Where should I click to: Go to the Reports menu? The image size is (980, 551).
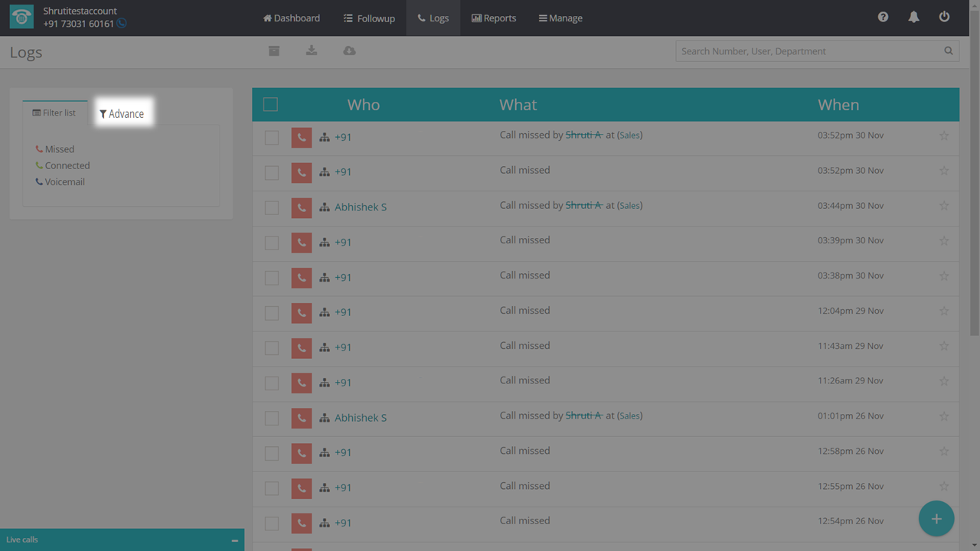pos(494,18)
